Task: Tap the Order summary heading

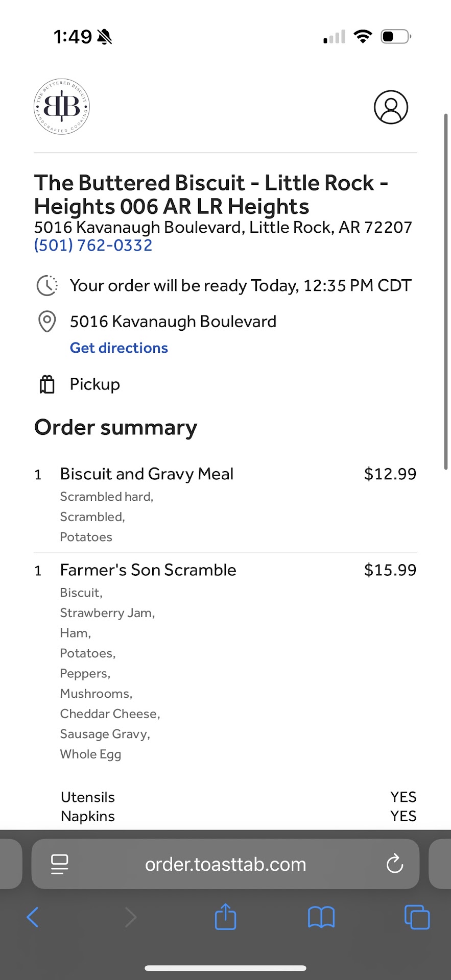Action: point(115,428)
